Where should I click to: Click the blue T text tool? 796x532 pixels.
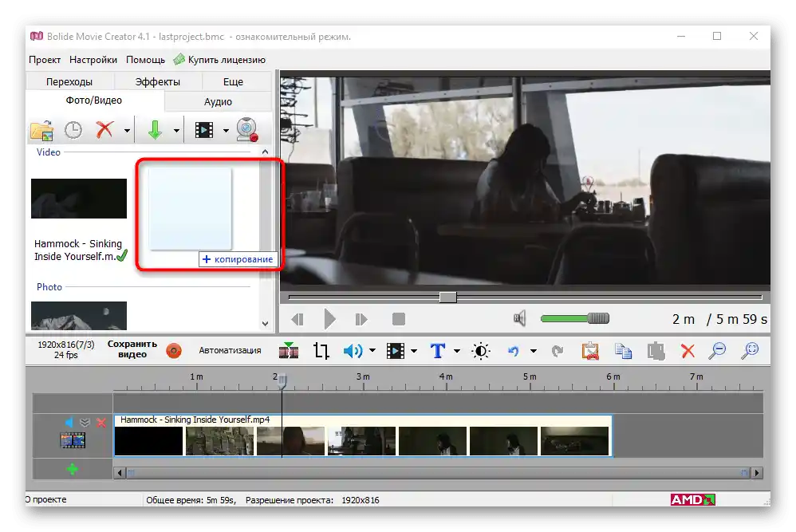point(438,350)
